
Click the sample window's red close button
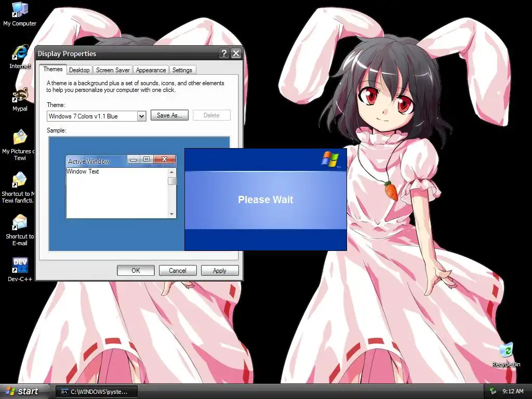[165, 159]
